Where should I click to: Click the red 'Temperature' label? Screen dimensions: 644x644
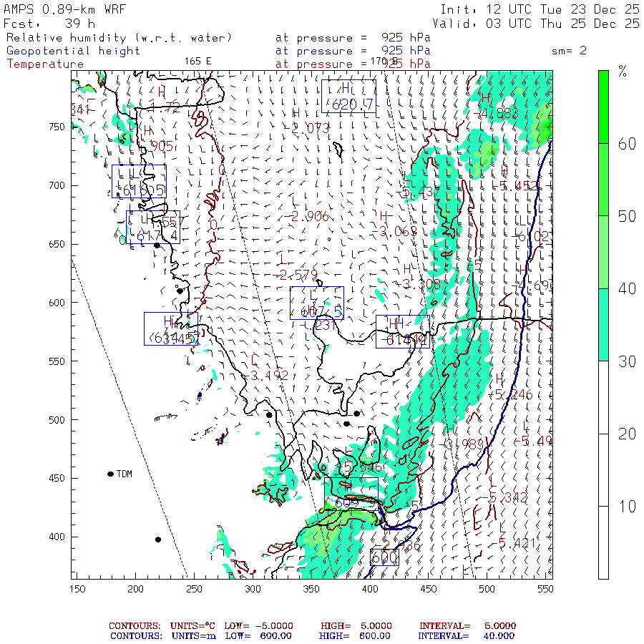(45, 64)
